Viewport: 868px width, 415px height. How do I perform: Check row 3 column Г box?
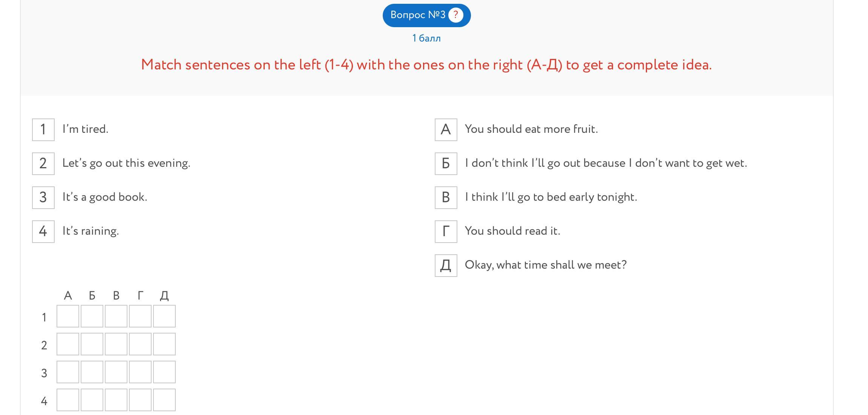[x=140, y=372]
